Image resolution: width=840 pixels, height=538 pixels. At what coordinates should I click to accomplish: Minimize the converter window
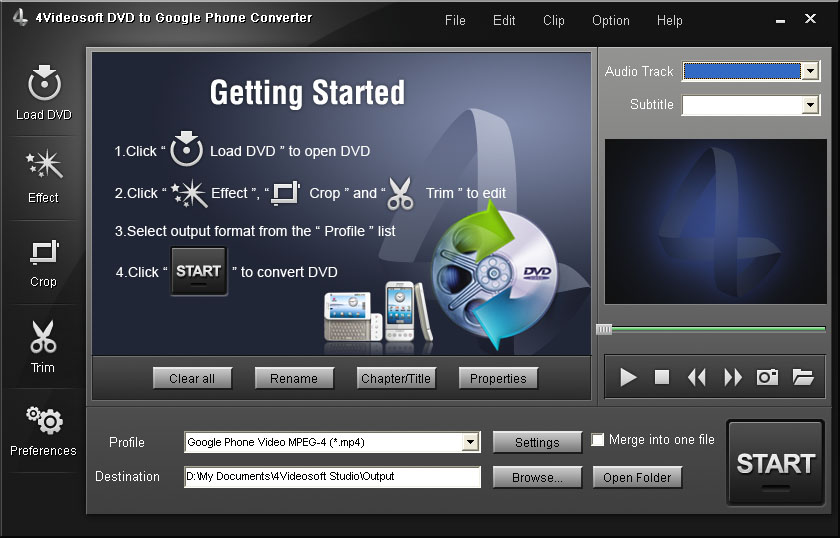pyautogui.click(x=780, y=20)
